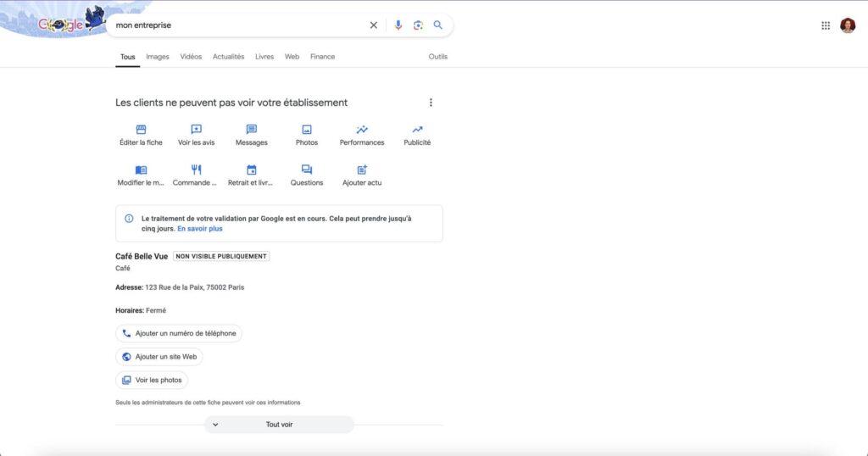Viewport: 868px width, 456px height.
Task: Open Commande fork and knife icon
Action: (196, 170)
